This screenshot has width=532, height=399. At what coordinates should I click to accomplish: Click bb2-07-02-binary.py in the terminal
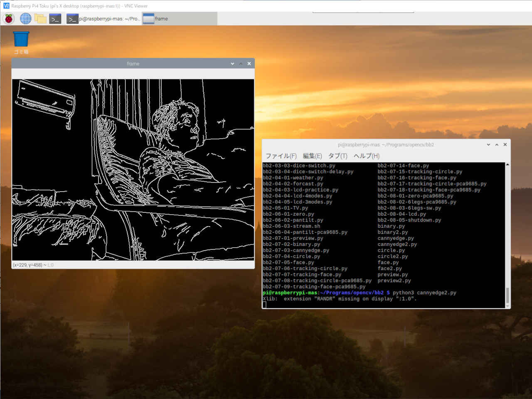point(291,244)
